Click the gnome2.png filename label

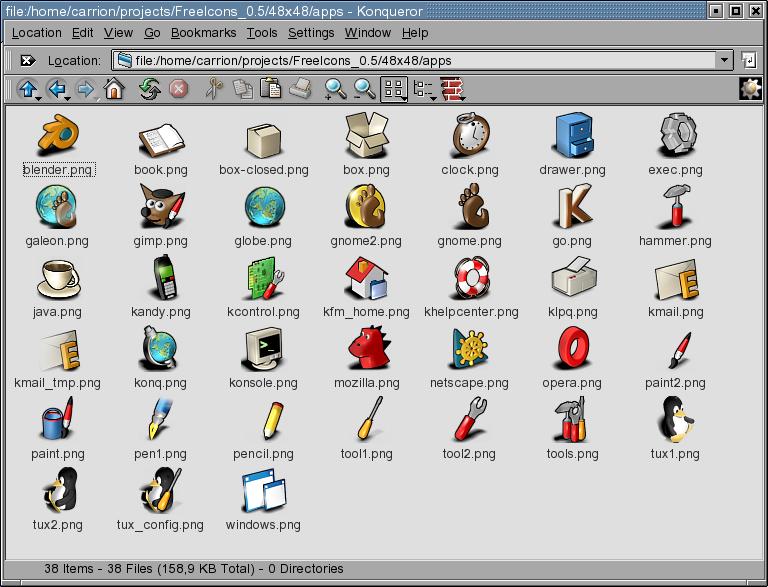[x=366, y=241]
